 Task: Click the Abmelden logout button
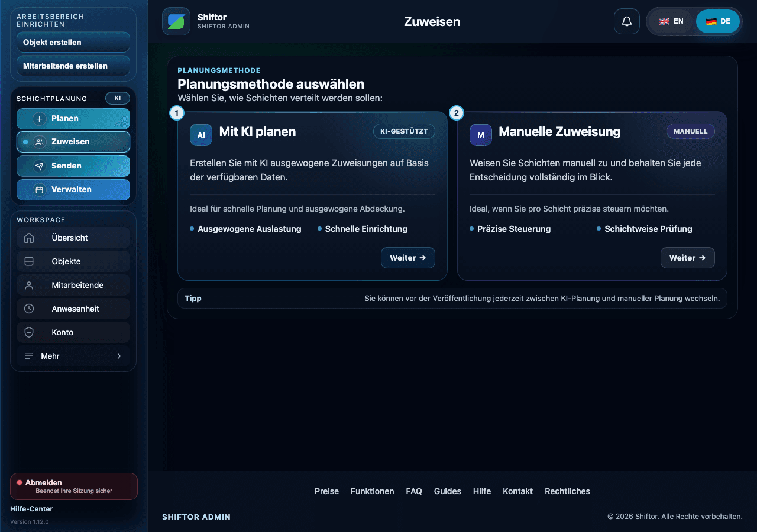[x=74, y=486]
